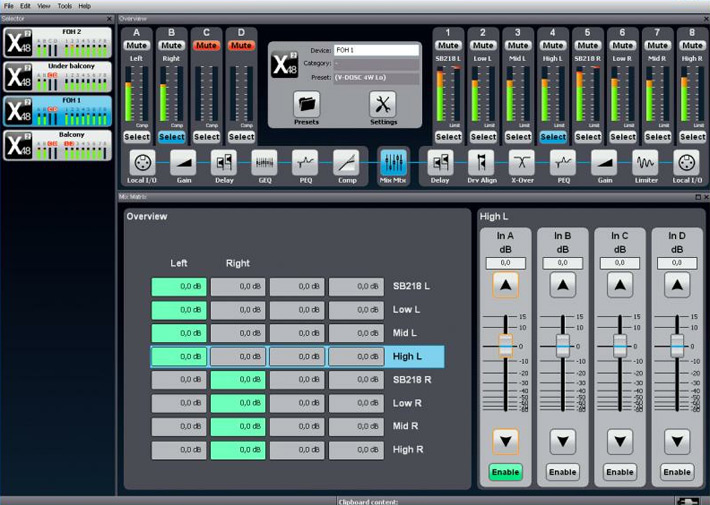This screenshot has width=710, height=505.
Task: Enable the In D matrix input
Action: (677, 471)
